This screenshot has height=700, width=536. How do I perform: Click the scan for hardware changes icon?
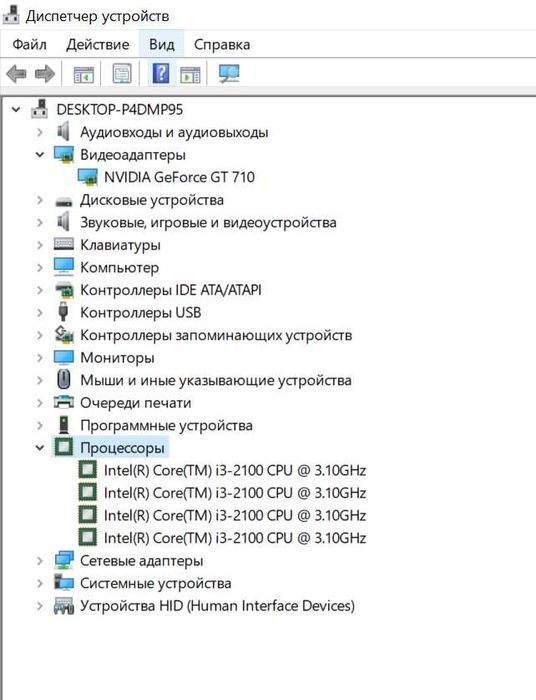[x=229, y=74]
